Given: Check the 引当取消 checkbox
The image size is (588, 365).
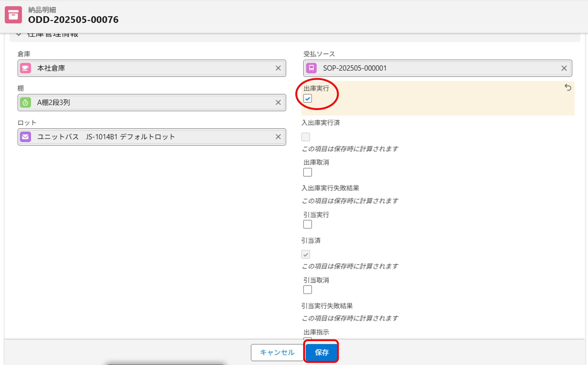Looking at the screenshot, I should pos(308,290).
